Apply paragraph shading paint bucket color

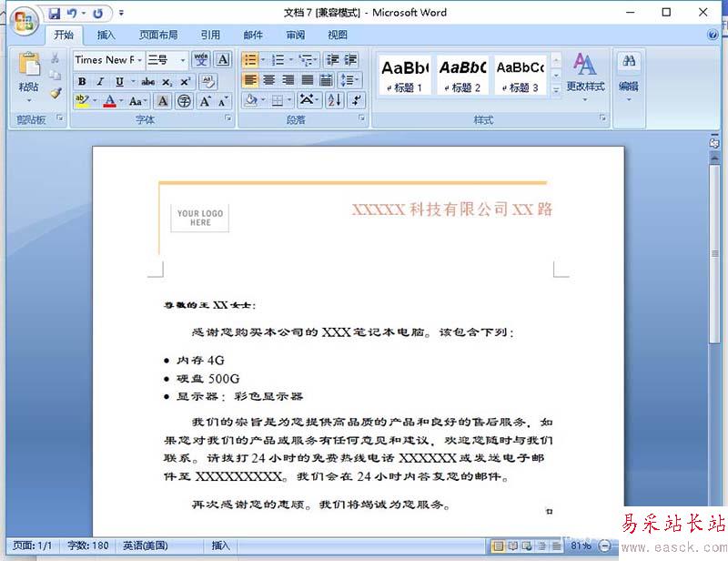(x=251, y=100)
